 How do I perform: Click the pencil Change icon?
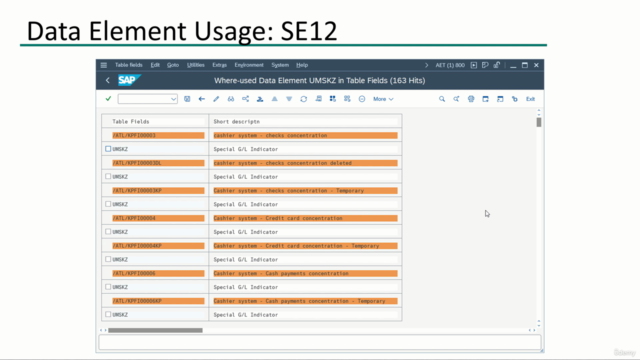click(x=216, y=99)
